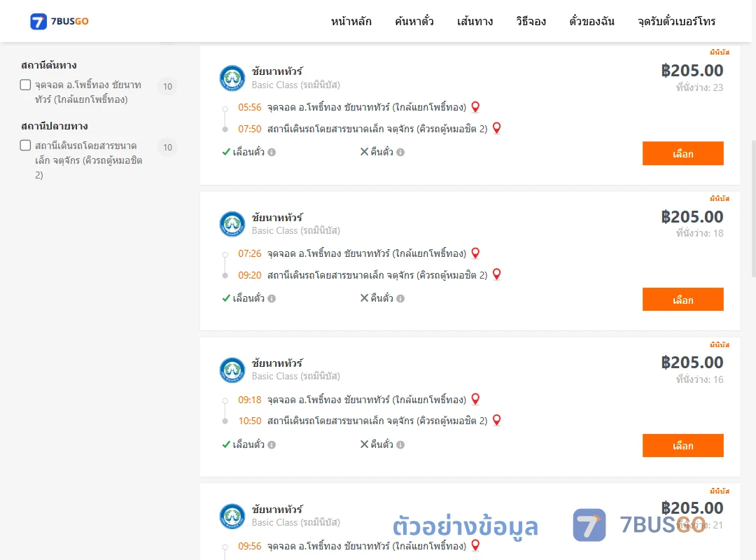Click the 05:56 departure time

pyautogui.click(x=250, y=108)
